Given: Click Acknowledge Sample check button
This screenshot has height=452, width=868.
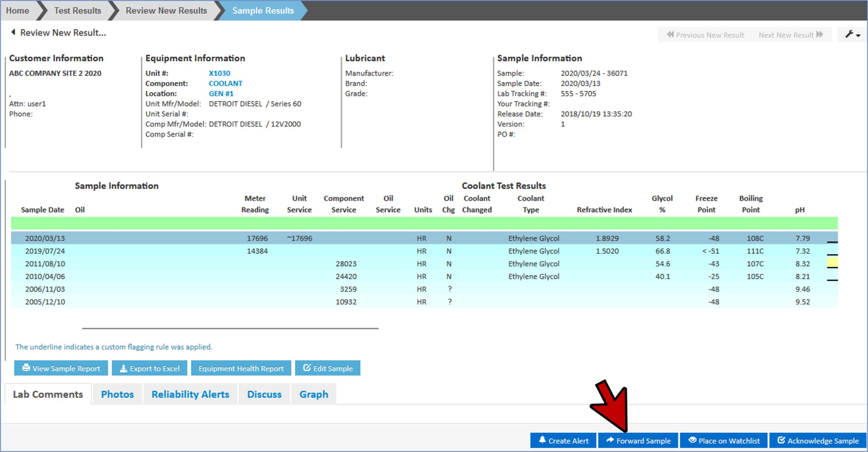Looking at the screenshot, I should click(818, 440).
